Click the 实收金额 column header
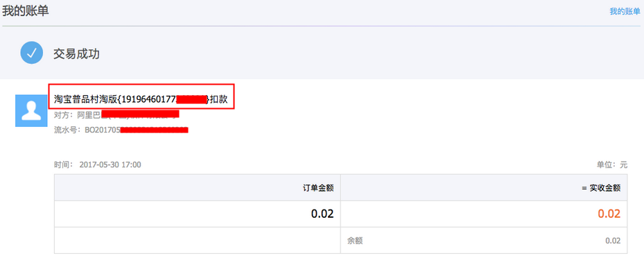 [601, 188]
